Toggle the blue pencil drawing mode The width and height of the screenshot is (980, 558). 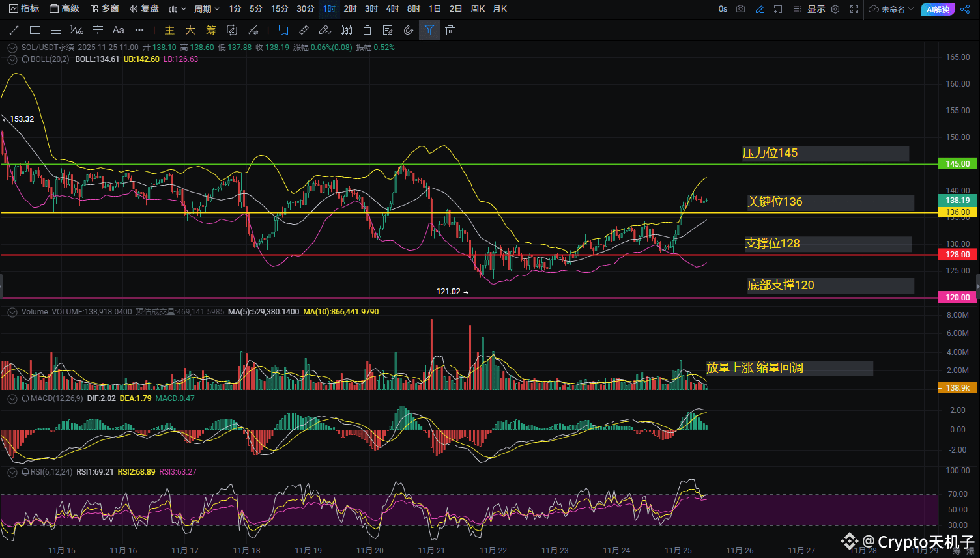759,9
